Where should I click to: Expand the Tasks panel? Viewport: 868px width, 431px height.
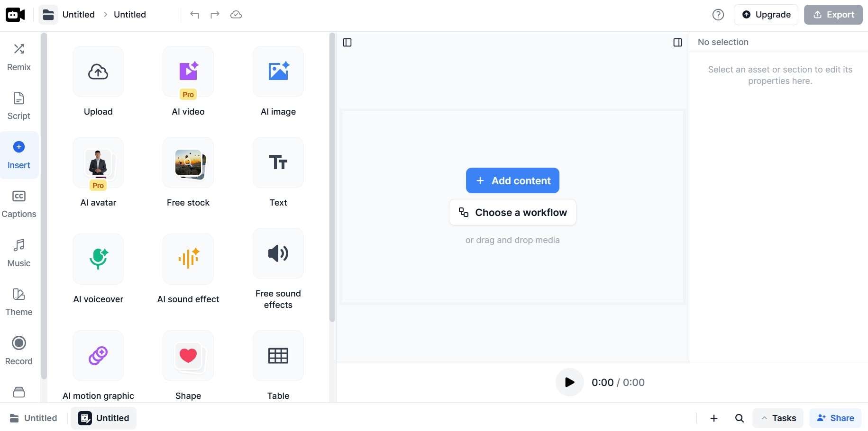pyautogui.click(x=778, y=418)
